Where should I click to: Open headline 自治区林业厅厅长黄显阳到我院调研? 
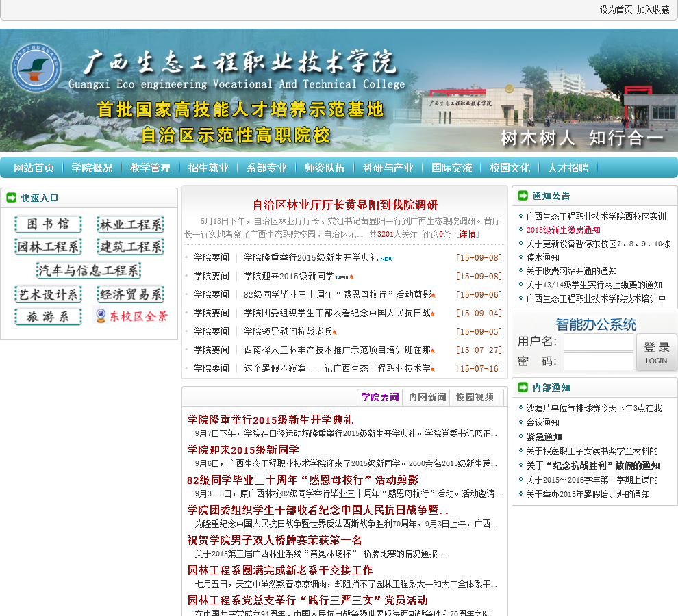pos(345,205)
